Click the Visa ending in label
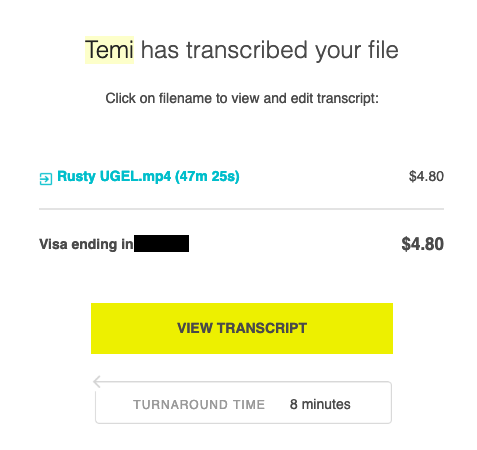Image resolution: width=477 pixels, height=450 pixels. pos(86,244)
